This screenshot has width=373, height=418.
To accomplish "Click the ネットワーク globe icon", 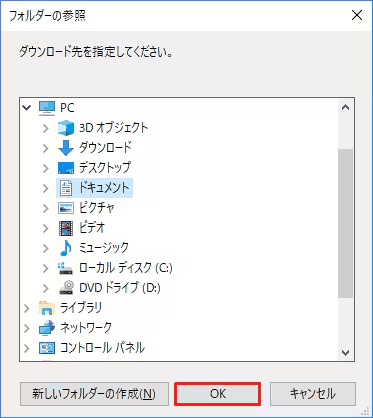I will [47, 328].
